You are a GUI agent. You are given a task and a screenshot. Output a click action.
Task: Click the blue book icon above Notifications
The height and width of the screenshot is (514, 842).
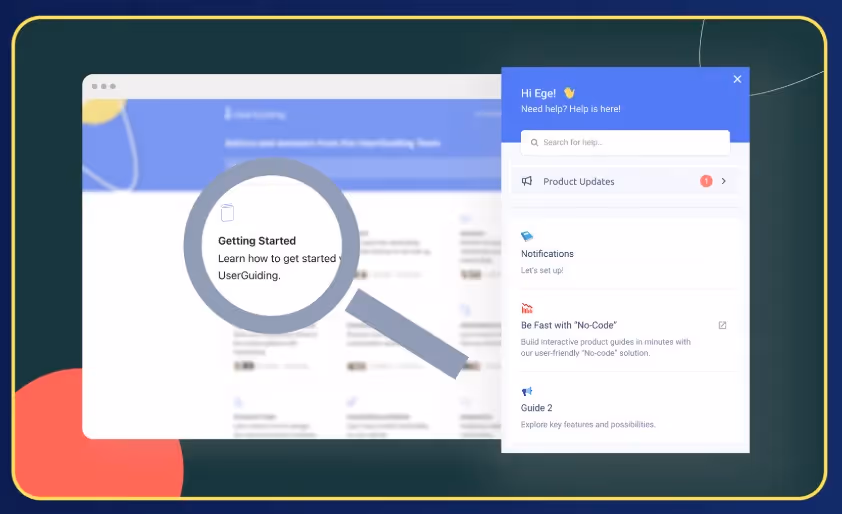(x=527, y=236)
